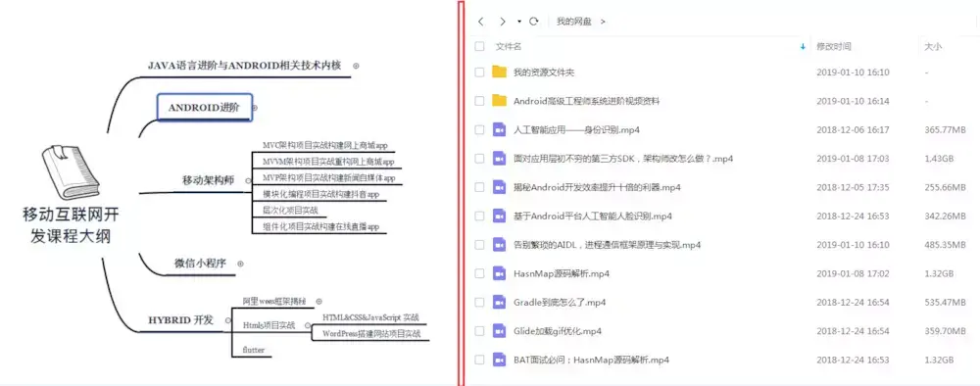
Task: Click the date 2018-12-05 17:35
Action: (854, 187)
